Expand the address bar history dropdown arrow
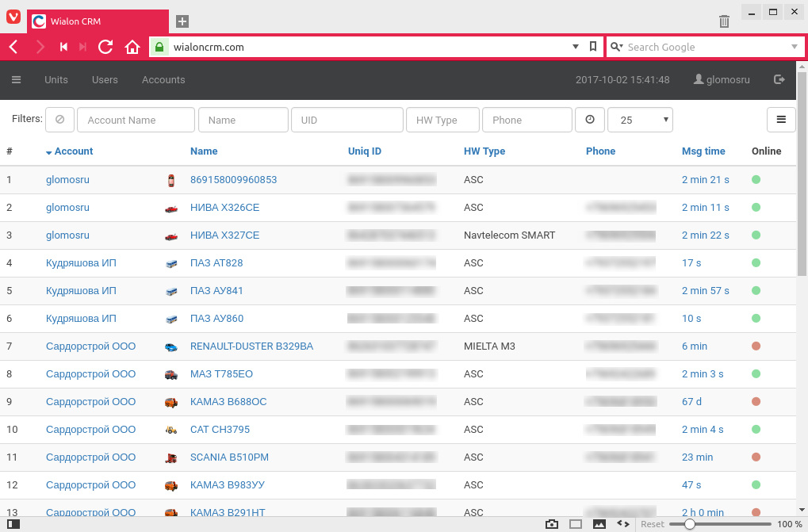Image resolution: width=808 pixels, height=532 pixels. point(576,47)
